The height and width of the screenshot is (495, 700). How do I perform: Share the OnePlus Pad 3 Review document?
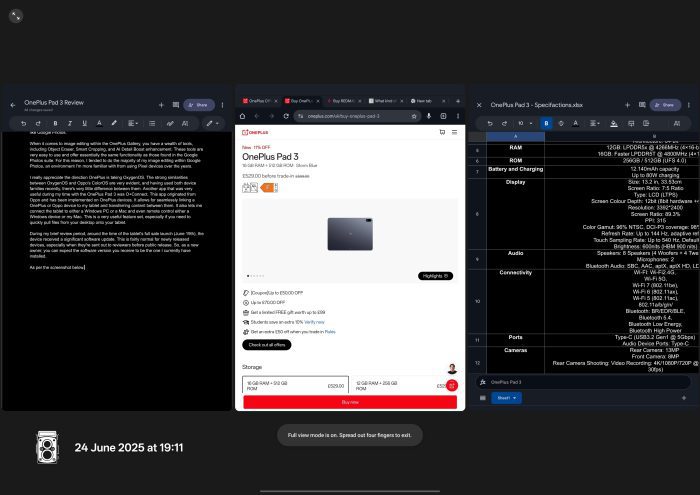point(198,104)
